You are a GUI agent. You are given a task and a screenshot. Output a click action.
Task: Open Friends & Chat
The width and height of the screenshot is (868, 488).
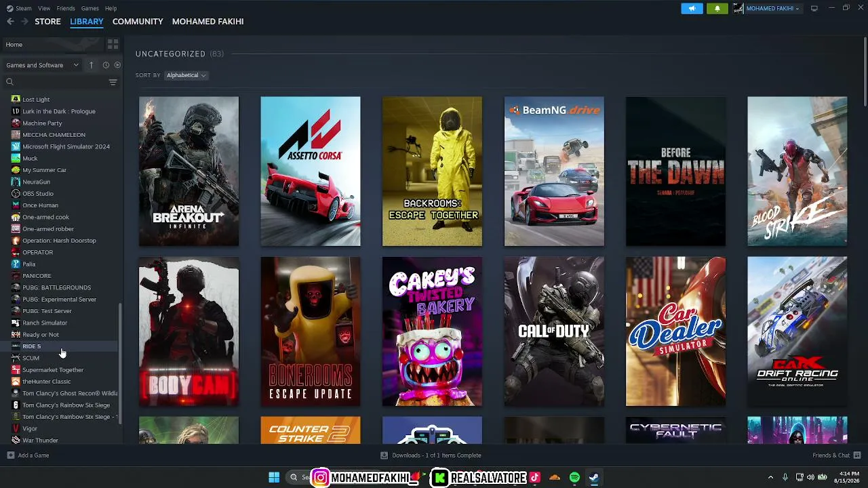pos(831,455)
